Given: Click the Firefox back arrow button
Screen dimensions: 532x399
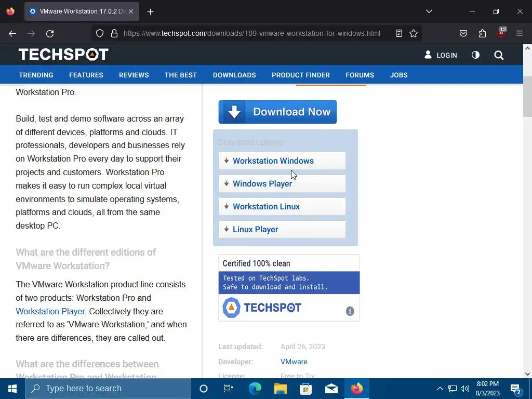Looking at the screenshot, I should 12,34.
